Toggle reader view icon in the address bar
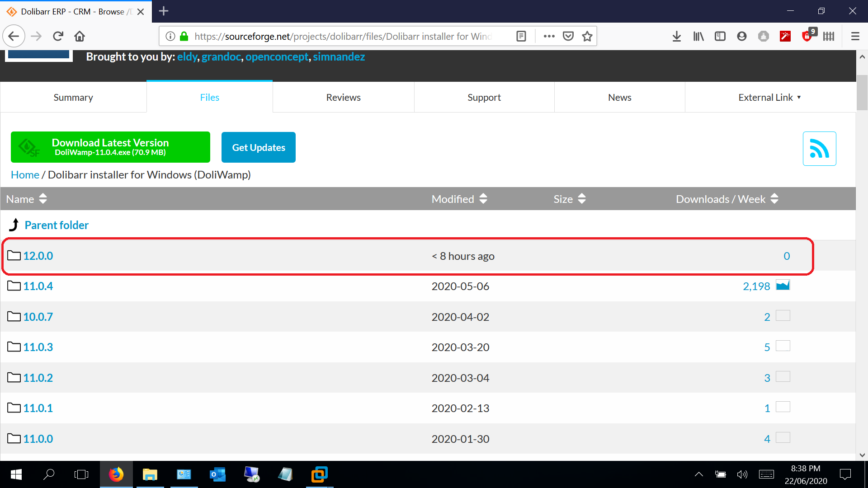 pyautogui.click(x=521, y=36)
